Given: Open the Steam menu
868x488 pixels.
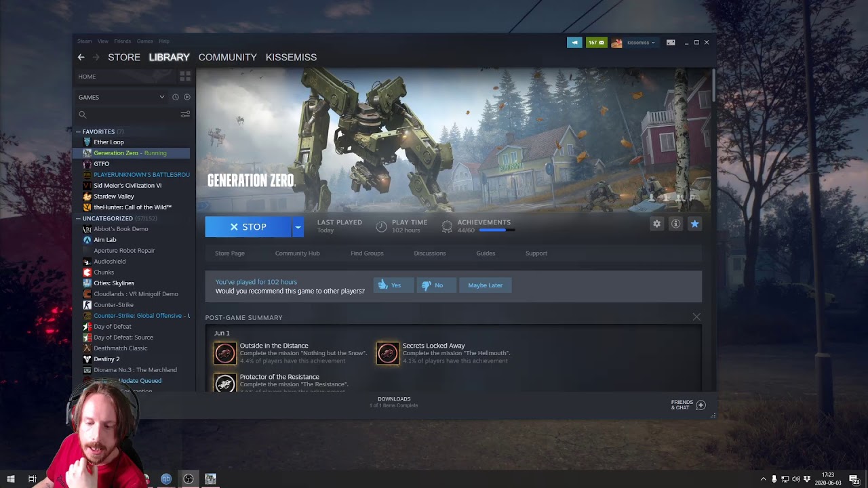Looking at the screenshot, I should (x=84, y=41).
